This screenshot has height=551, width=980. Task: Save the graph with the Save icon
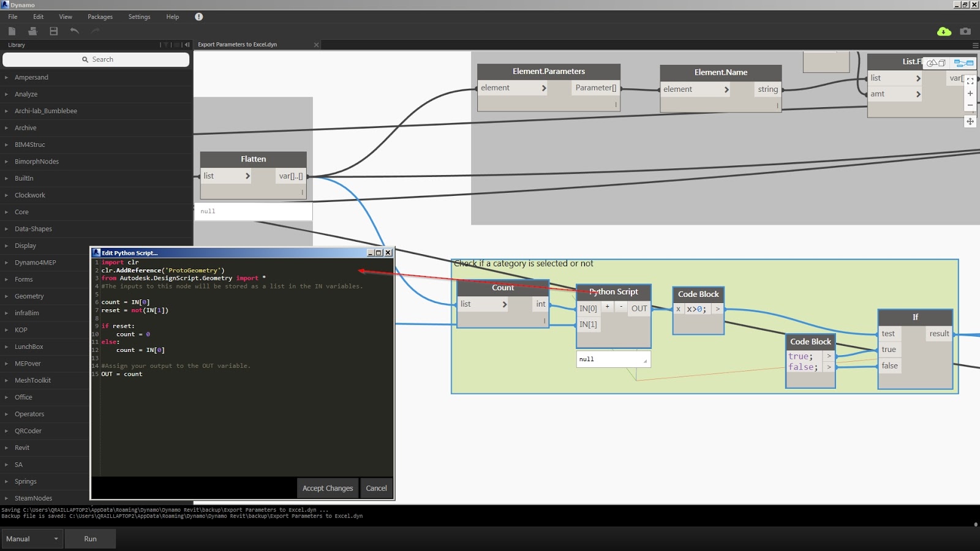pos(53,31)
